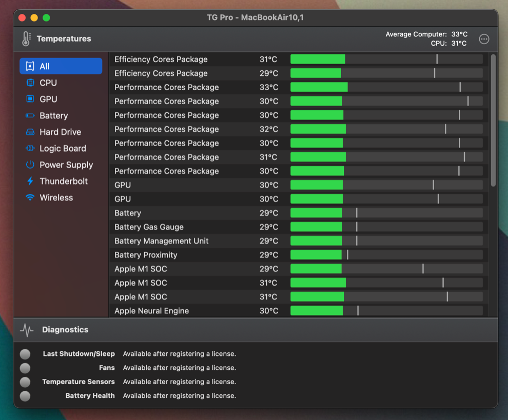Click the Battery icon in sidebar

[x=30, y=115]
